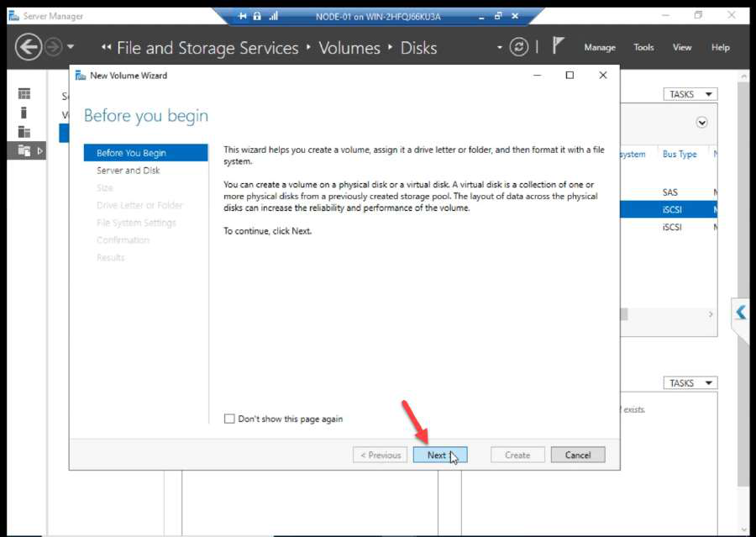
Task: Open the notifications flag icon
Action: pos(558,46)
